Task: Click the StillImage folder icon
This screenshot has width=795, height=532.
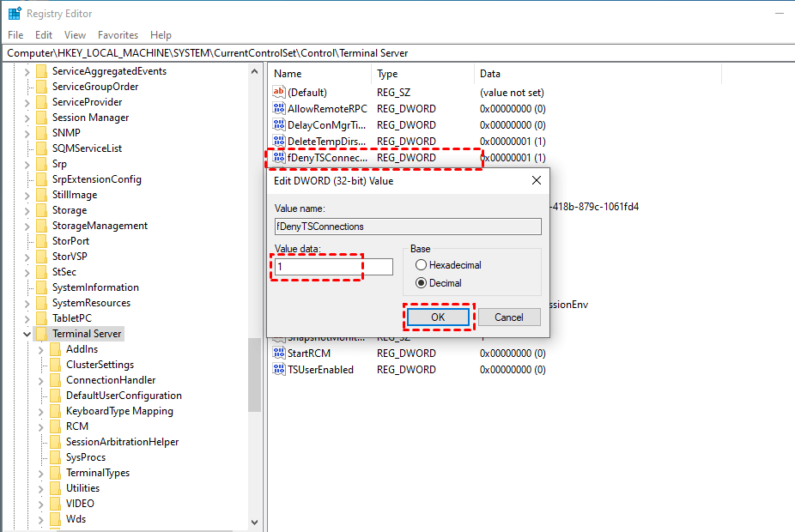Action: (42, 195)
